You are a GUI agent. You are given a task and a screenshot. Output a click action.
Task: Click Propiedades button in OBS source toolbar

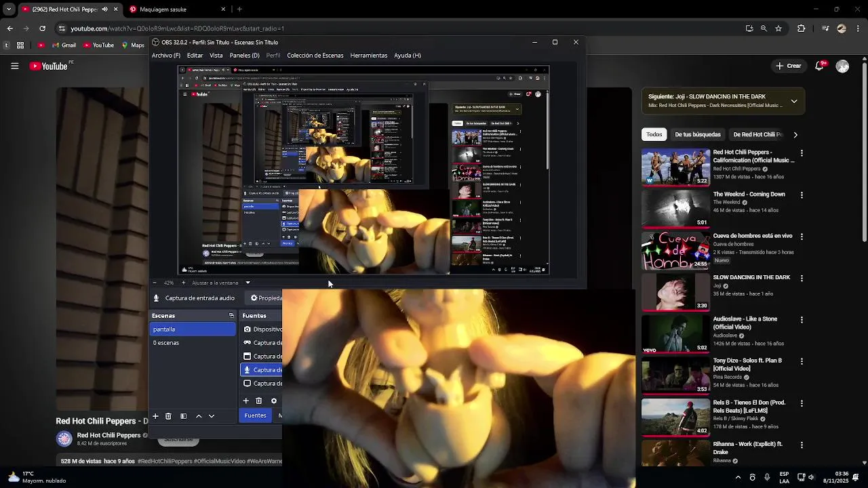[x=265, y=298]
